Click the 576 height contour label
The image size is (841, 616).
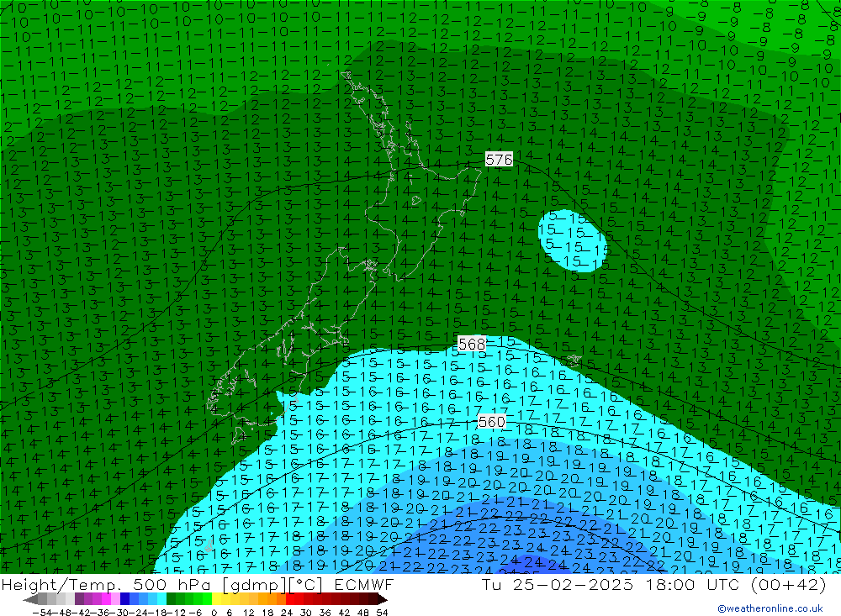pyautogui.click(x=499, y=159)
